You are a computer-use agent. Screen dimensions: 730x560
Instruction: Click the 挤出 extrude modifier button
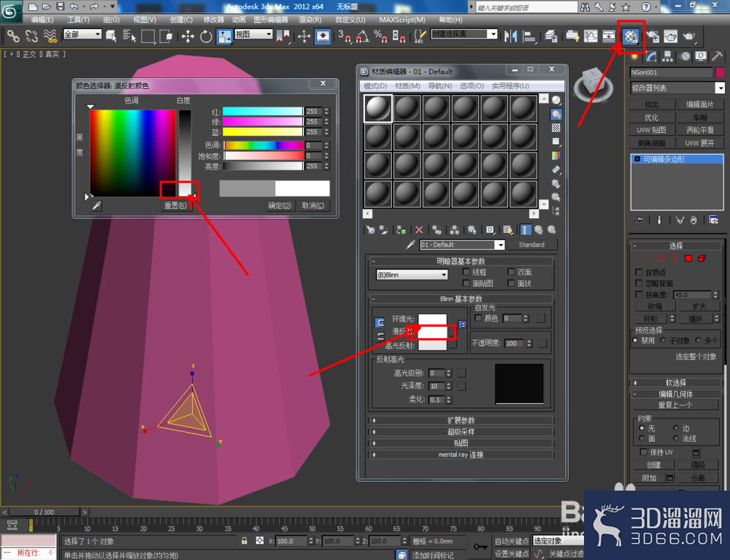coord(651,104)
